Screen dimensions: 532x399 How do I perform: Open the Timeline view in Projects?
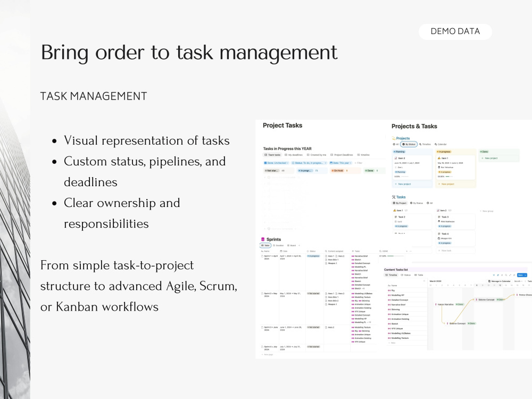pyautogui.click(x=425, y=144)
